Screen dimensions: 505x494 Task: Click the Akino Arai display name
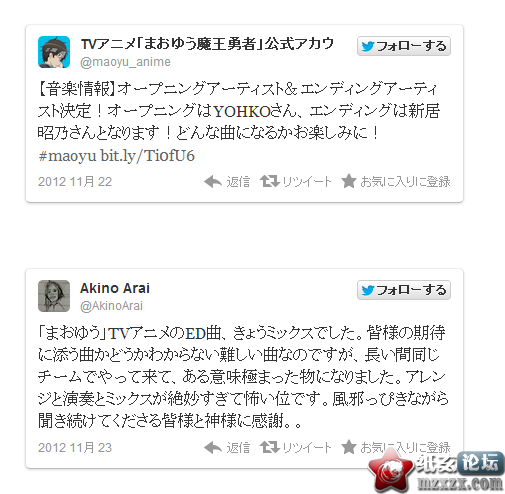tap(115, 288)
